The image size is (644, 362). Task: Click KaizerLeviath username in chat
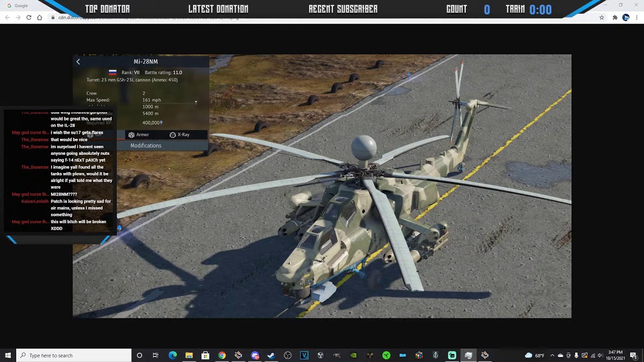[35, 201]
